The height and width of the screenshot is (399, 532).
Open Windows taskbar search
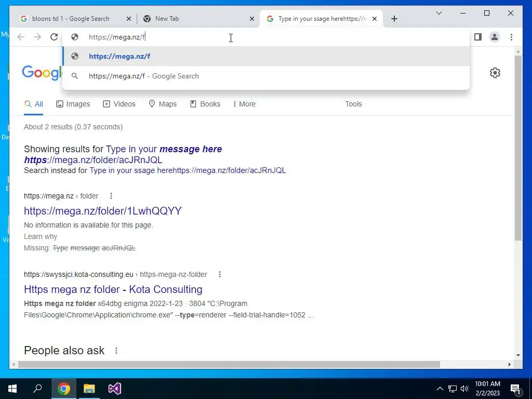[x=37, y=389]
